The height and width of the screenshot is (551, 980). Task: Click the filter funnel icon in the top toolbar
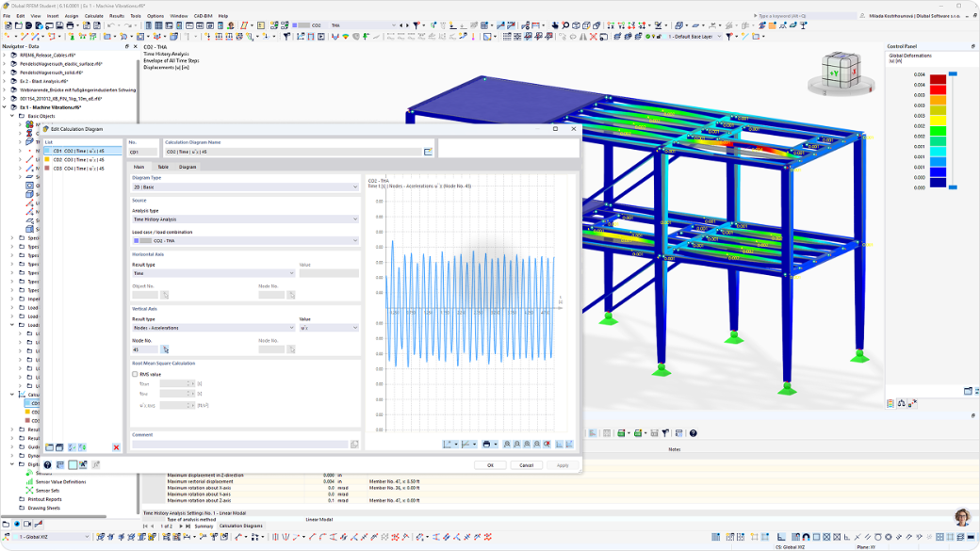click(x=416, y=25)
